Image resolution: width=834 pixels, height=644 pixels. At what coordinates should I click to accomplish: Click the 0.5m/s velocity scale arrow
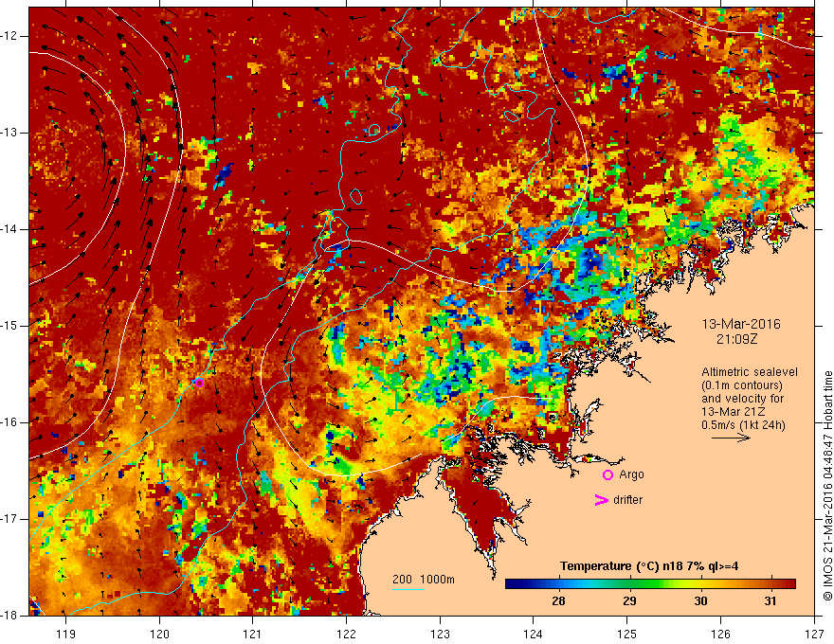click(x=731, y=438)
